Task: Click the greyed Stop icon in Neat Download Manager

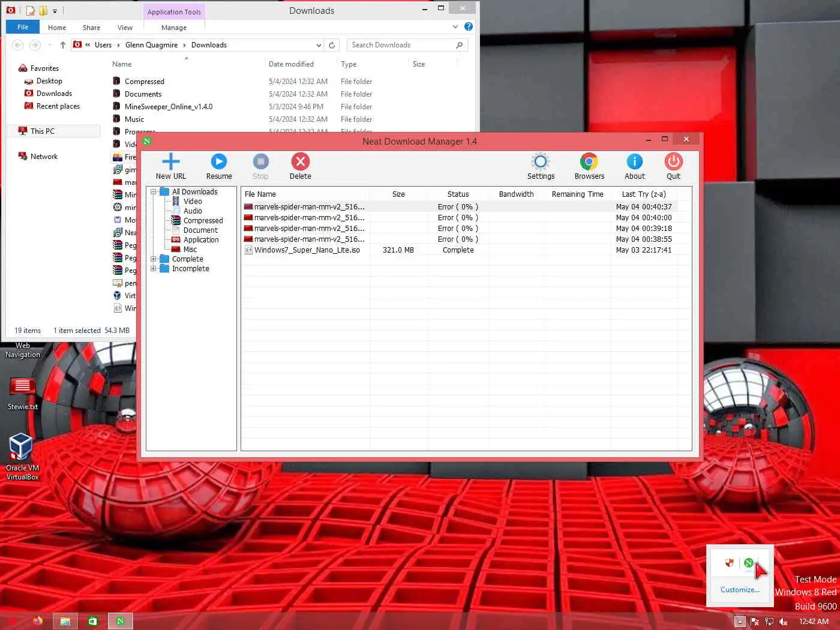Action: coord(260,161)
